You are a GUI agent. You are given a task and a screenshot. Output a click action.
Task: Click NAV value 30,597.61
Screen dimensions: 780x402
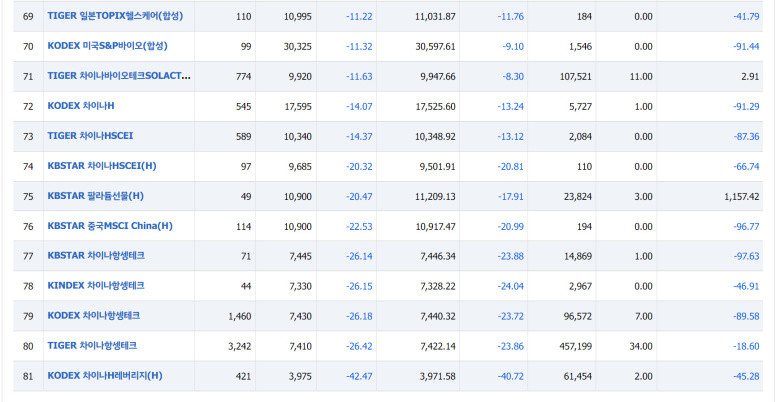point(435,46)
